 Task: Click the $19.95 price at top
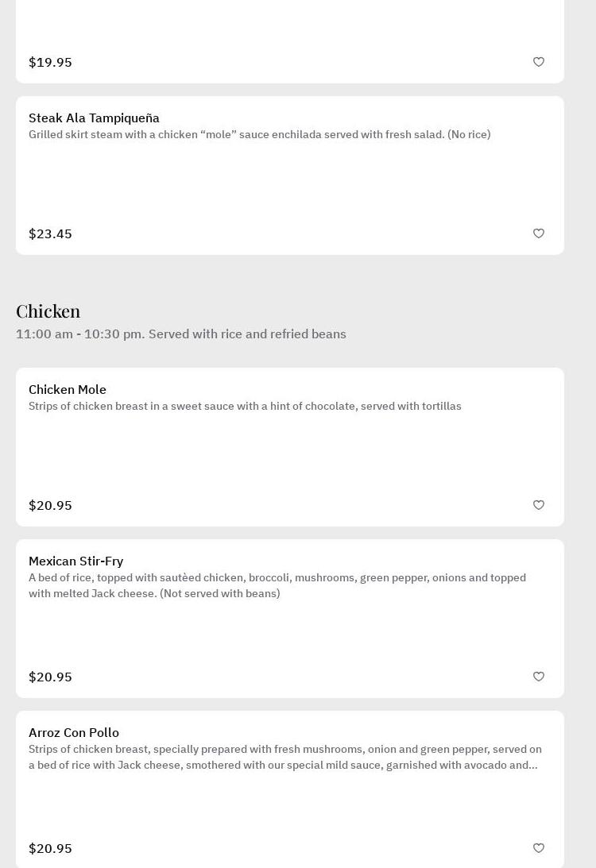click(x=50, y=62)
